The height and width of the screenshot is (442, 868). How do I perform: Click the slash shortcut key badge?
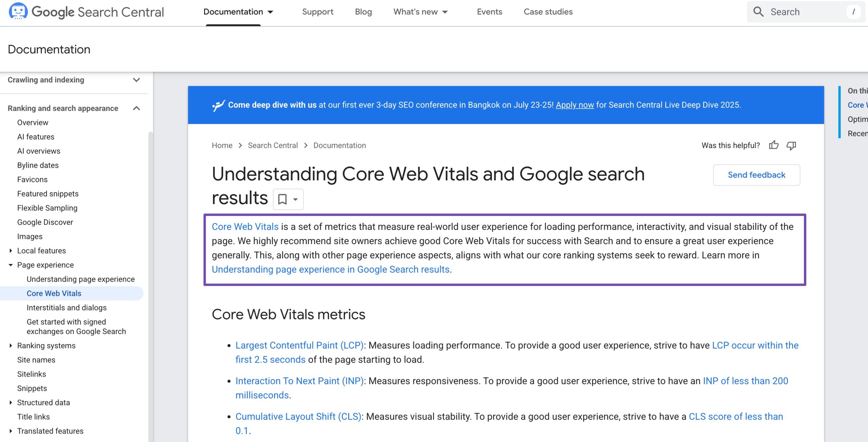[853, 12]
